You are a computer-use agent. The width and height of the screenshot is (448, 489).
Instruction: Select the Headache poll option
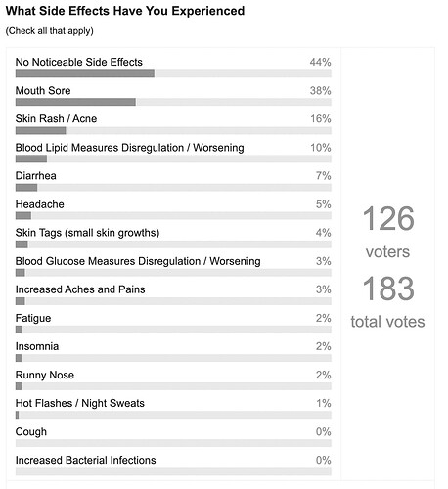[173, 208]
